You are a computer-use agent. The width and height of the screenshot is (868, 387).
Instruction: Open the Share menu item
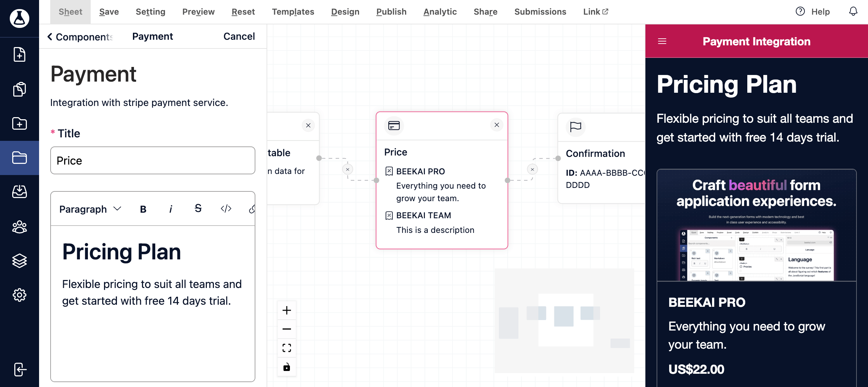point(485,12)
